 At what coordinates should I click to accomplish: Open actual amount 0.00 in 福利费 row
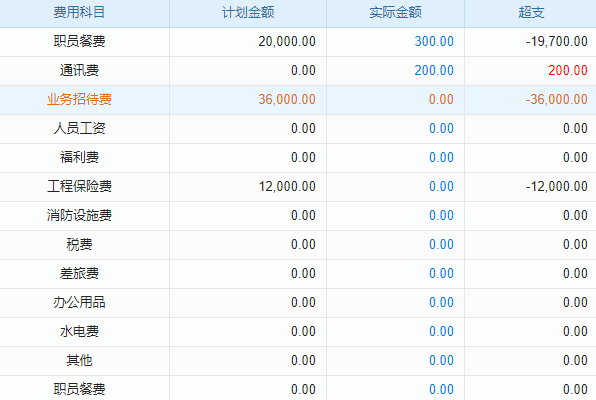441,157
